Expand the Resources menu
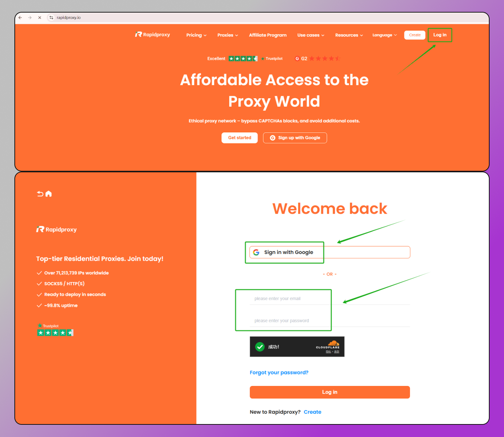504x437 pixels. point(349,35)
